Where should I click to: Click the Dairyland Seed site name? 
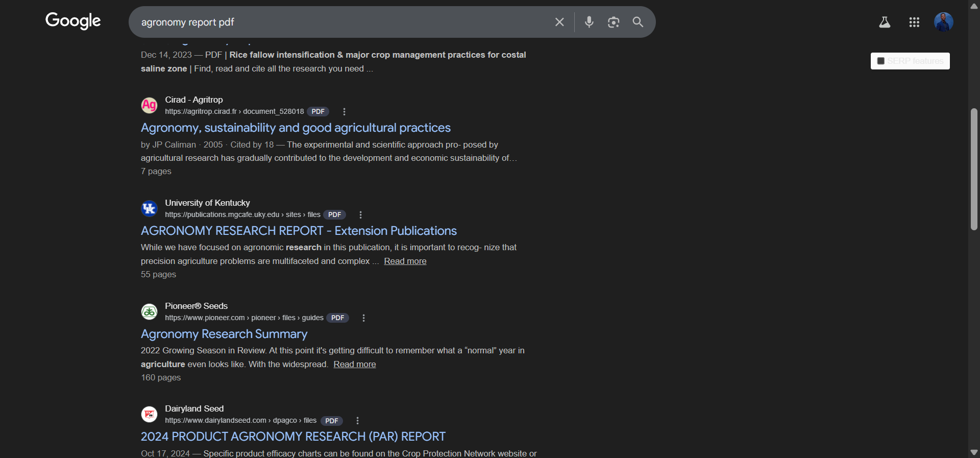tap(194, 408)
